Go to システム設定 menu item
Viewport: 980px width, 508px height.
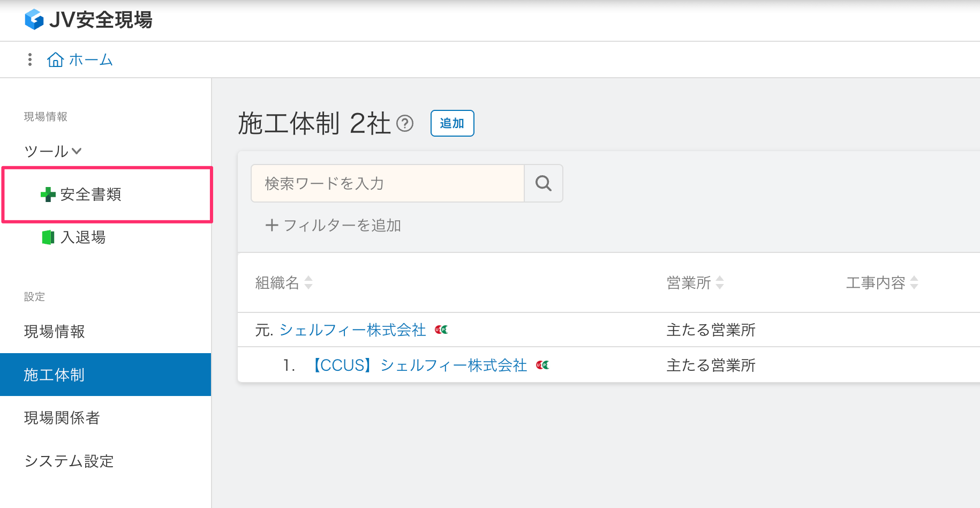click(69, 461)
